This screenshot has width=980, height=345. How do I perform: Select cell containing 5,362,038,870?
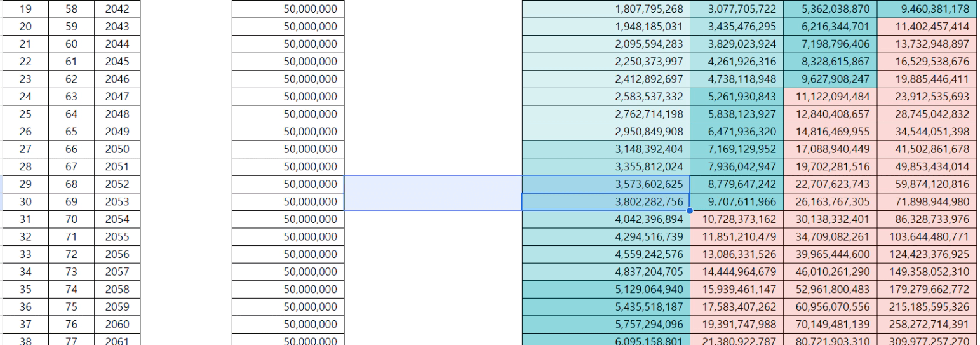[x=830, y=9]
